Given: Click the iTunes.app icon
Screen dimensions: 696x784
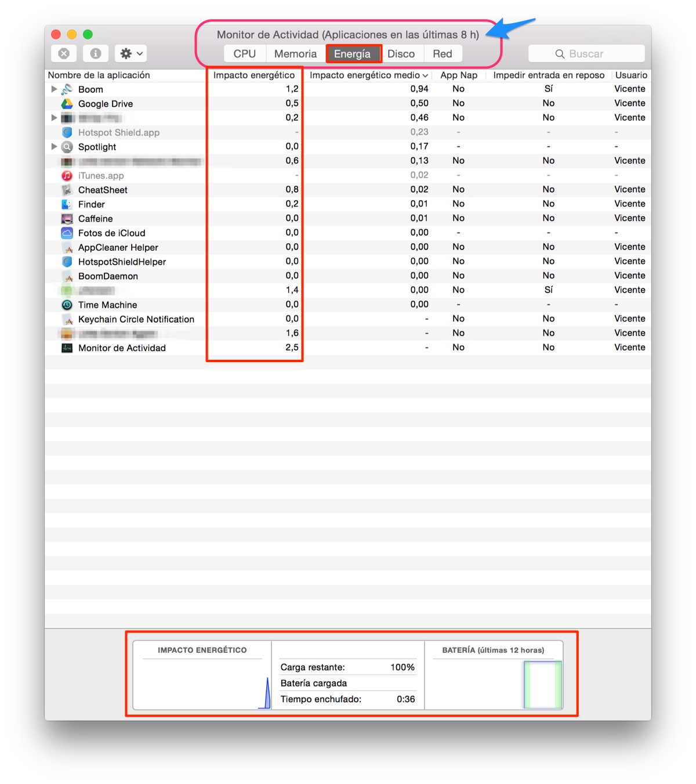Looking at the screenshot, I should [x=67, y=175].
